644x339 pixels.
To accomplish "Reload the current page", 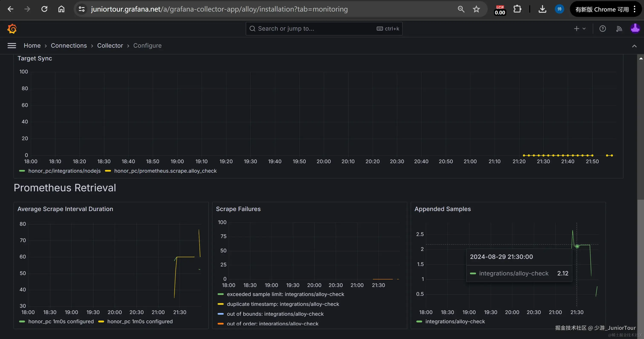I will (44, 9).
